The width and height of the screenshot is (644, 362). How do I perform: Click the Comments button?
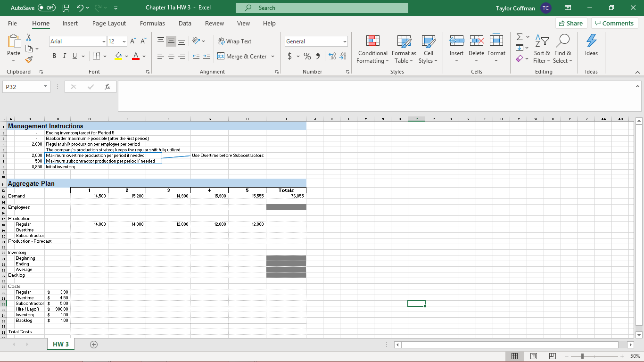click(614, 23)
